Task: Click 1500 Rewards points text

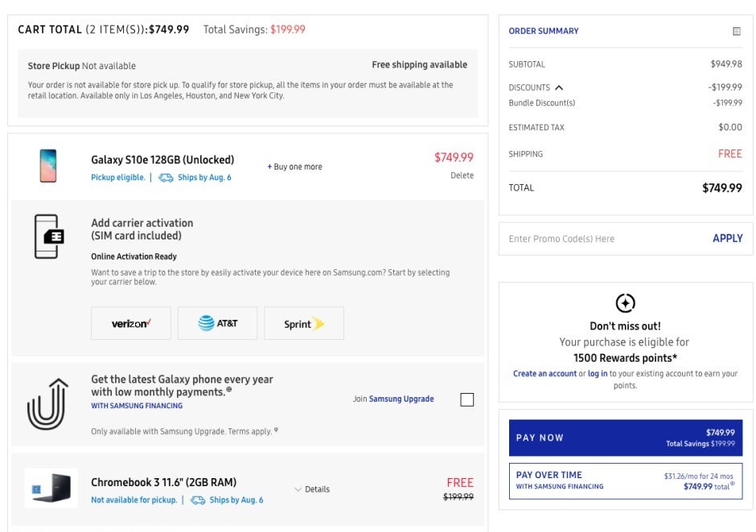Action: (x=626, y=358)
